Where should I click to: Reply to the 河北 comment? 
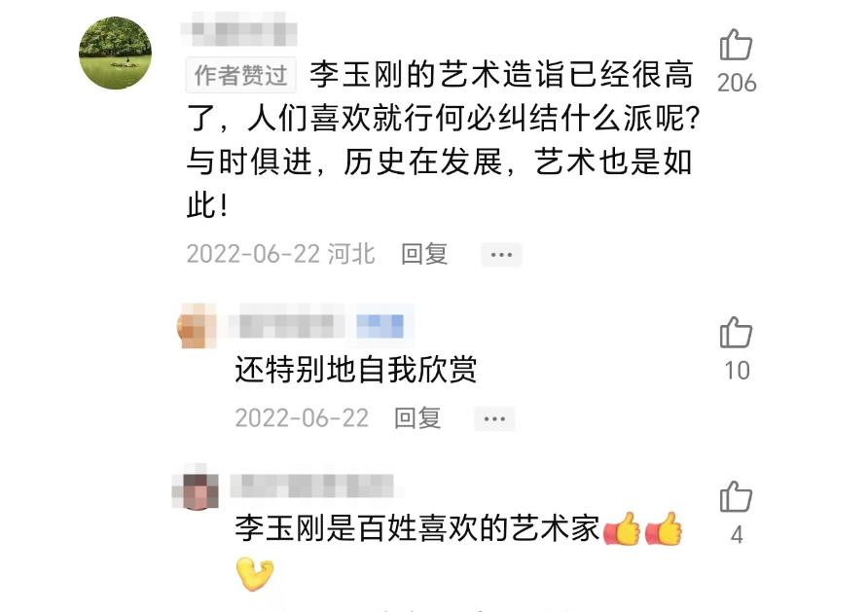point(424,255)
